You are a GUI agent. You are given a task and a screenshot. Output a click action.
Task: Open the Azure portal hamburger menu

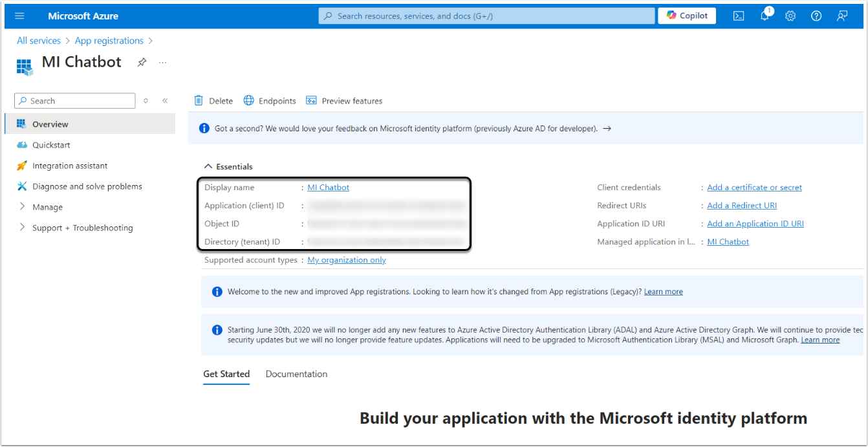pyautogui.click(x=19, y=16)
